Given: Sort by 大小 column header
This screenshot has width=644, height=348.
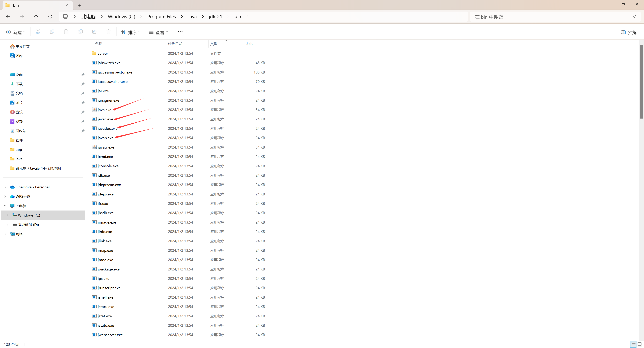Looking at the screenshot, I should [x=249, y=44].
